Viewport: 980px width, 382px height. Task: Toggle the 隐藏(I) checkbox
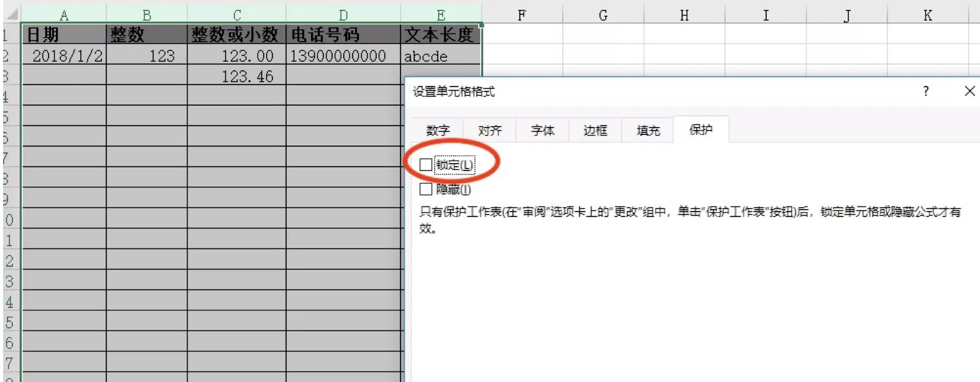426,189
